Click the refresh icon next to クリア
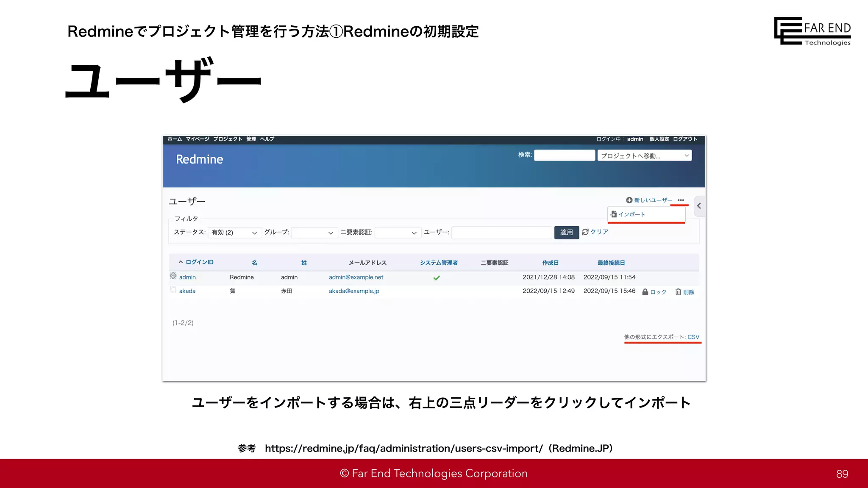Viewport: 868px width, 488px height. point(585,232)
